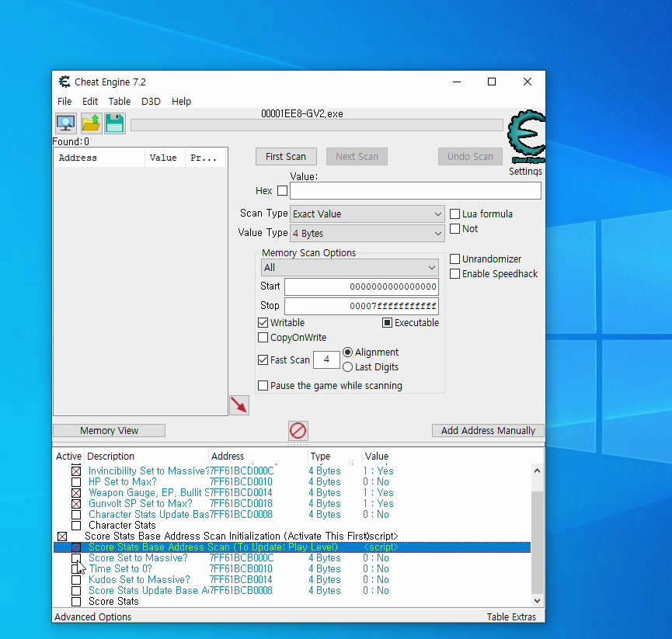Screen dimensions: 672x639
Task: Enable the CopyOnWrite checkbox
Action: (x=263, y=338)
